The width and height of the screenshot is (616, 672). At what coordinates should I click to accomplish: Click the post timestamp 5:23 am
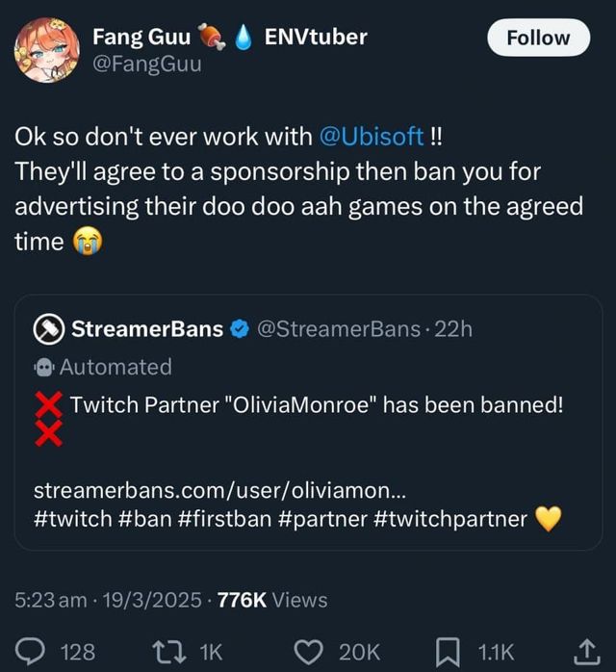50,600
